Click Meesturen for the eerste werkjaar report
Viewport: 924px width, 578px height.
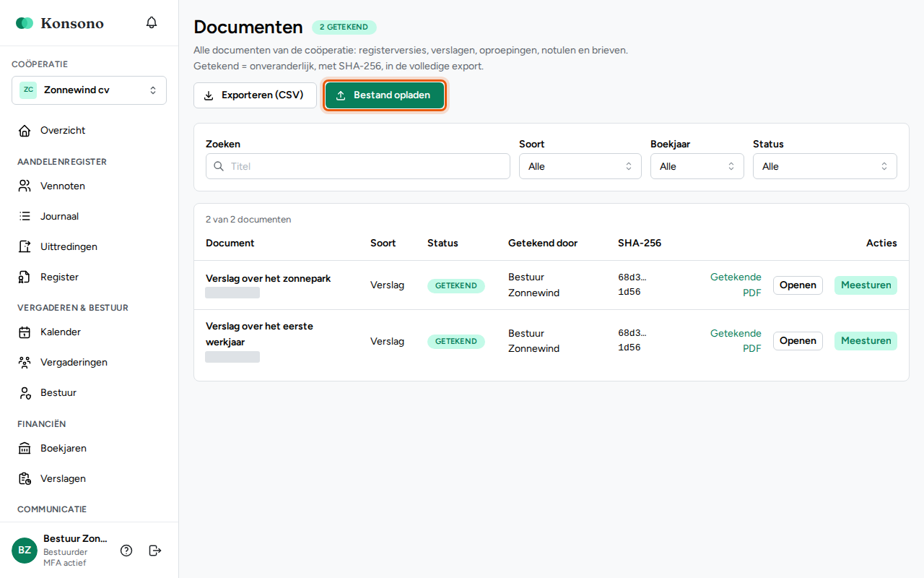pos(866,341)
